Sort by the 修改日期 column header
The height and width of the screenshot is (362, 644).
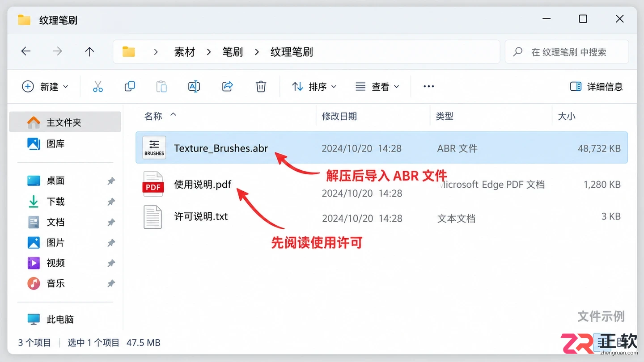(339, 116)
